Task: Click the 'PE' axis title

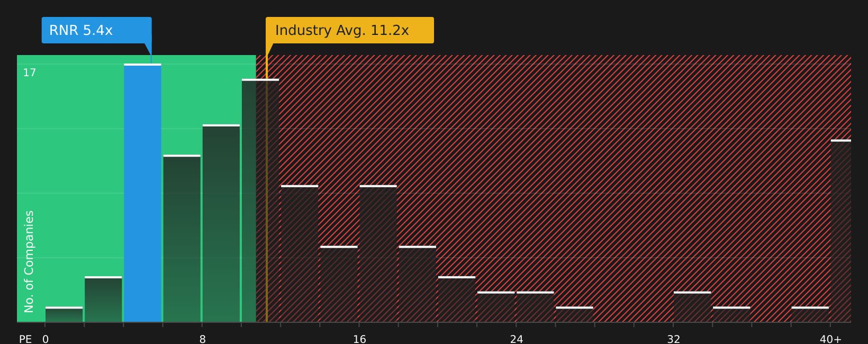Action: 25,339
